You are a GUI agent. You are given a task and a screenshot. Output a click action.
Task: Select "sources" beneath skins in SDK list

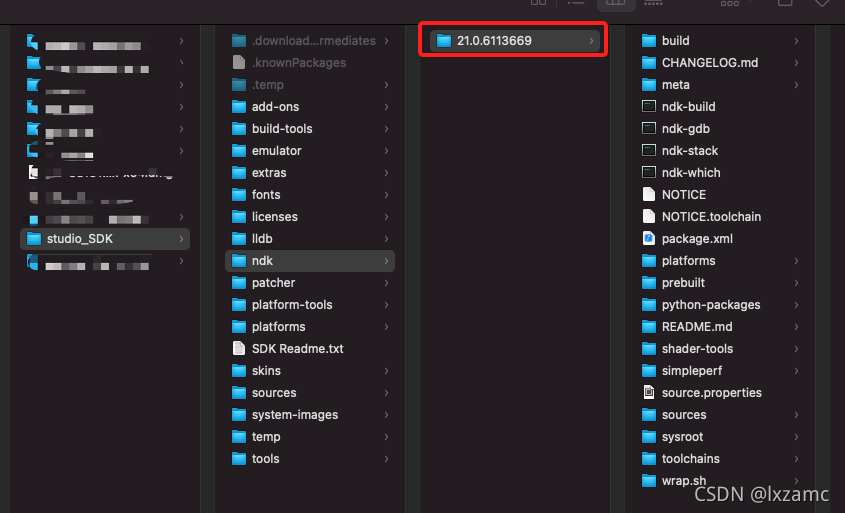[274, 392]
